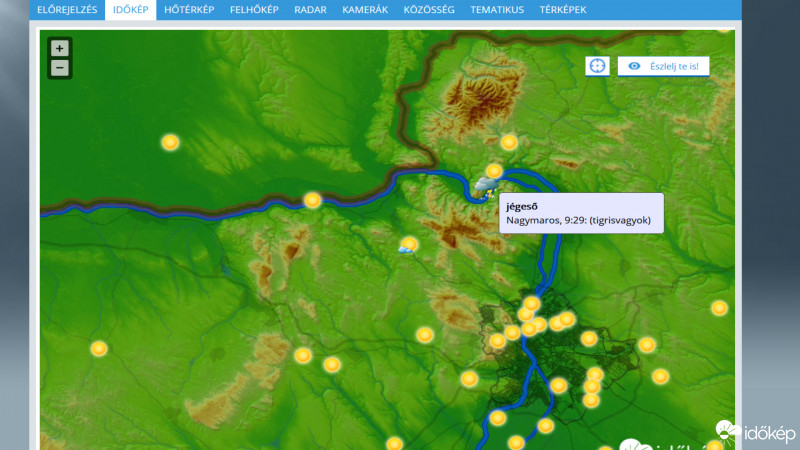Image resolution: width=800 pixels, height=450 pixels.
Task: Select the active IDŐKÉP tab
Action: point(130,10)
